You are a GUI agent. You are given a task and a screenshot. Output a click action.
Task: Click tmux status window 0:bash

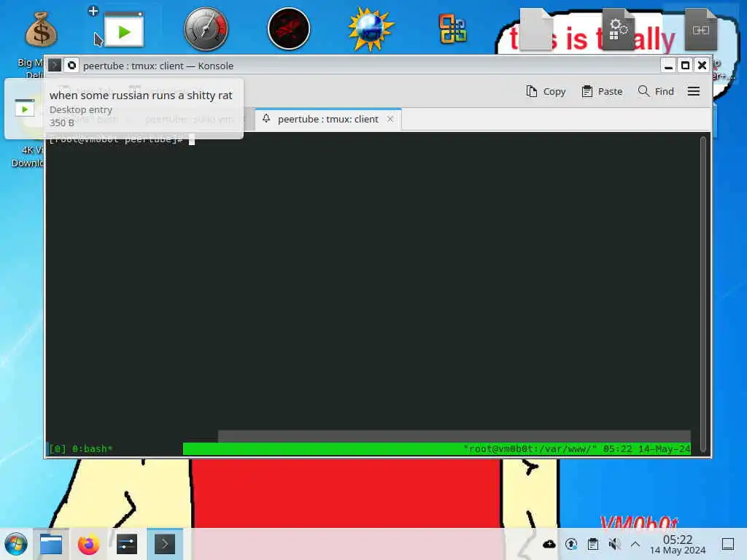point(93,448)
